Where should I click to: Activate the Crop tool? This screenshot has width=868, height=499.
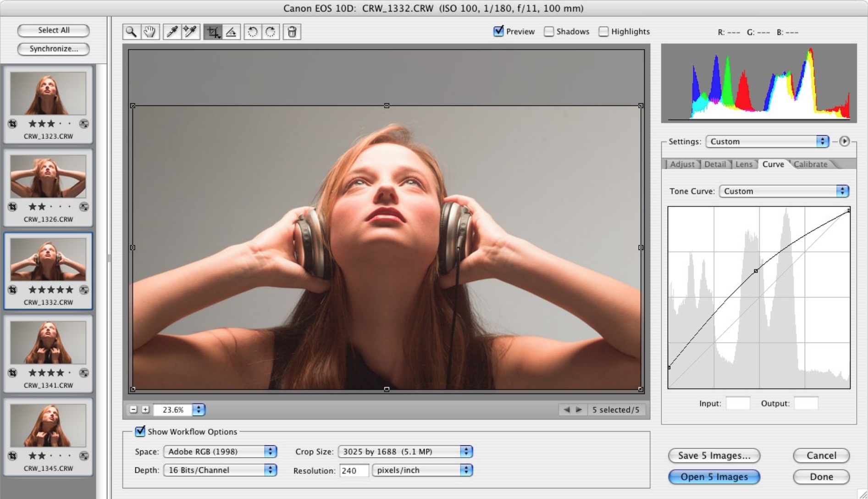pyautogui.click(x=213, y=32)
